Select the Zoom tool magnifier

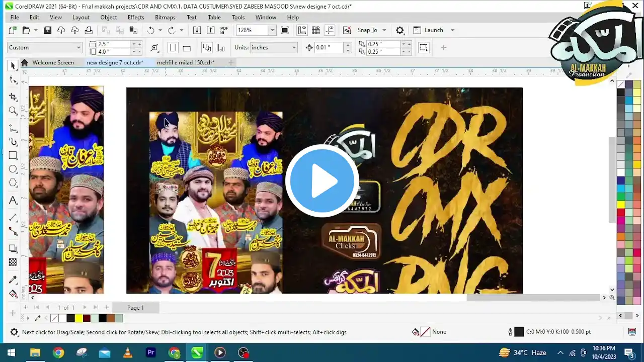point(13,111)
